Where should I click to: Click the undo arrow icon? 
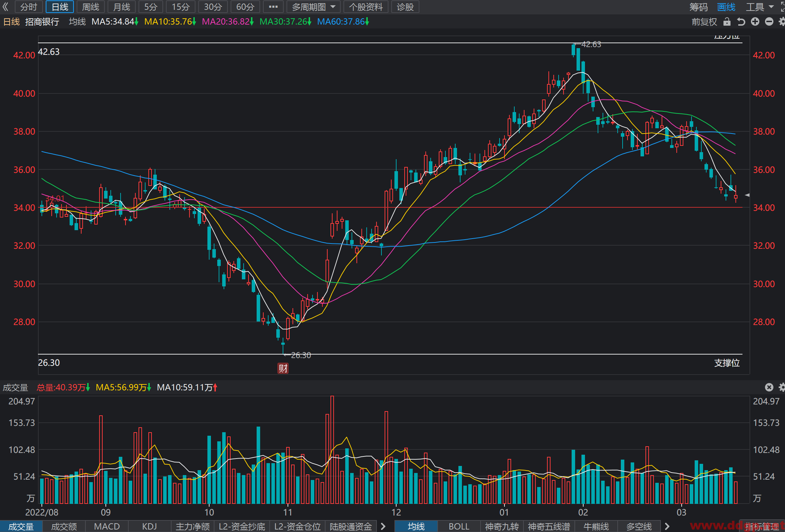(741, 22)
